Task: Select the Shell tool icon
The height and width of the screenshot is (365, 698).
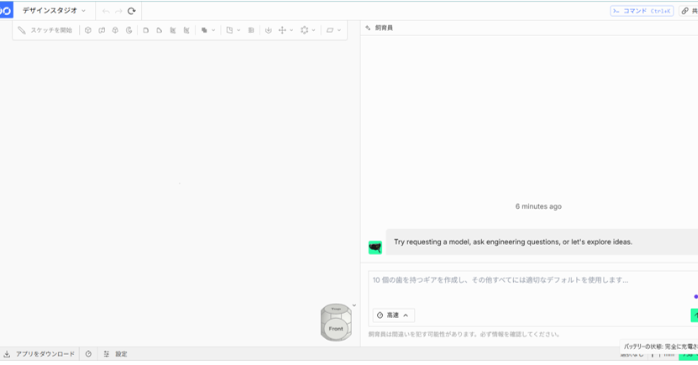Action: pyautogui.click(x=173, y=30)
